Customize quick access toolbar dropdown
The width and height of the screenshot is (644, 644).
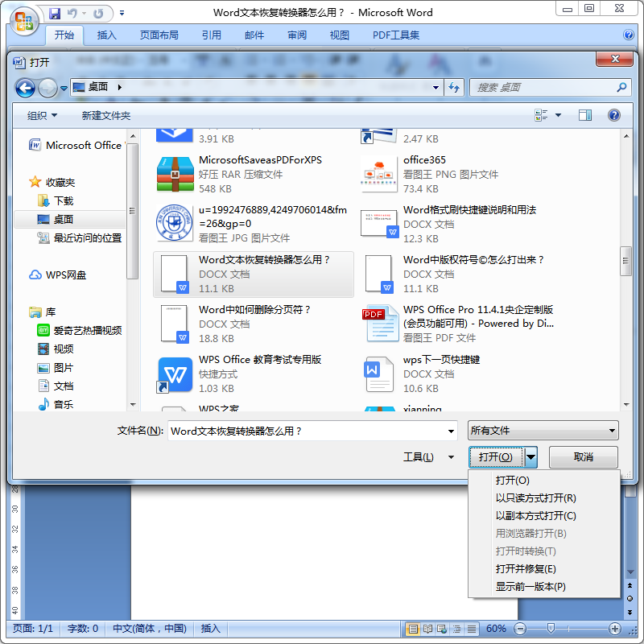pyautogui.click(x=122, y=13)
